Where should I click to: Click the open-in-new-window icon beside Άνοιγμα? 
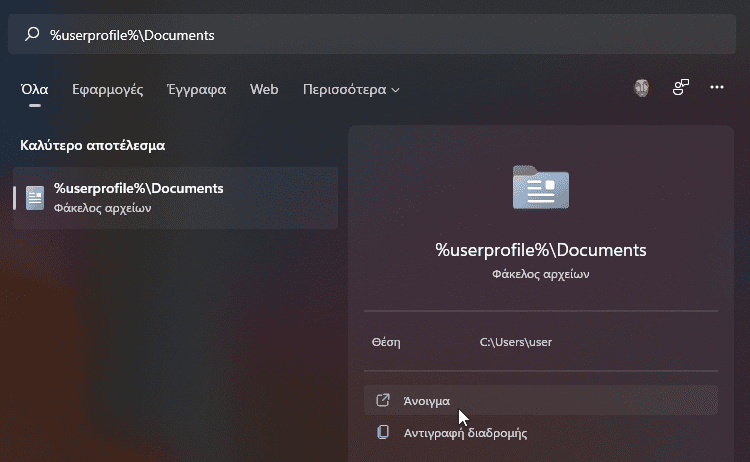[383, 400]
